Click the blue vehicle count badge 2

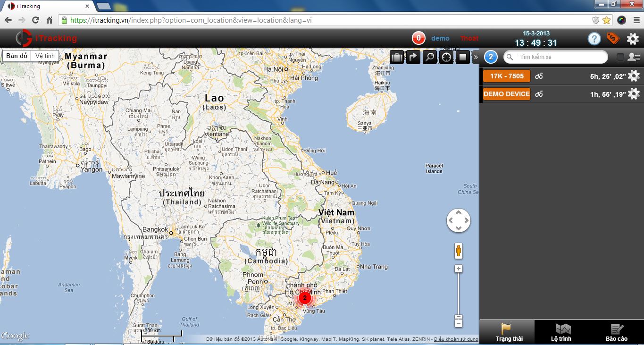tap(491, 57)
